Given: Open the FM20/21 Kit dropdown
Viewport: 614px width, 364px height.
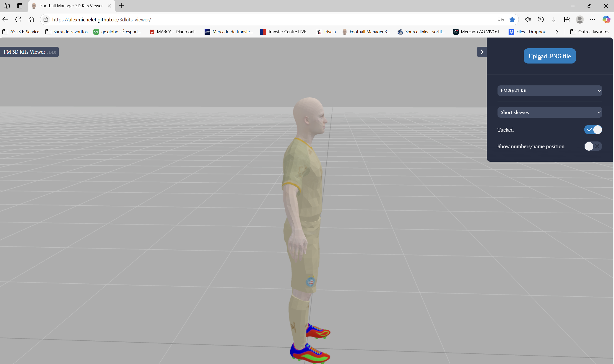Looking at the screenshot, I should (x=549, y=91).
